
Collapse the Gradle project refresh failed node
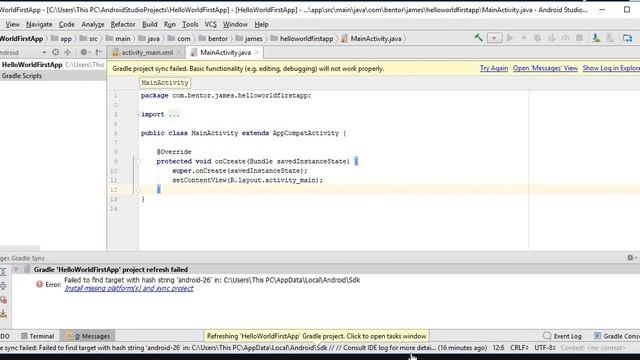16,270
